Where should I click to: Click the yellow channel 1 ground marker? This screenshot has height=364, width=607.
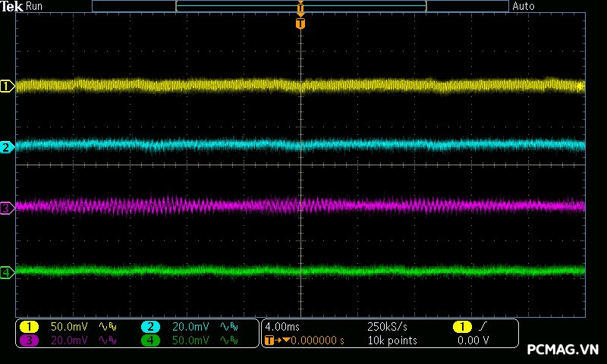(7, 86)
